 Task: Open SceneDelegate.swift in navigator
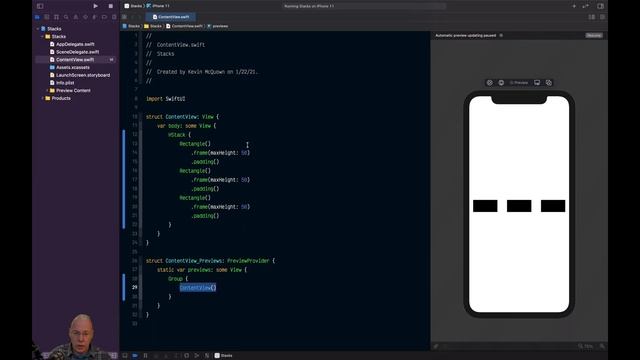pos(77,52)
